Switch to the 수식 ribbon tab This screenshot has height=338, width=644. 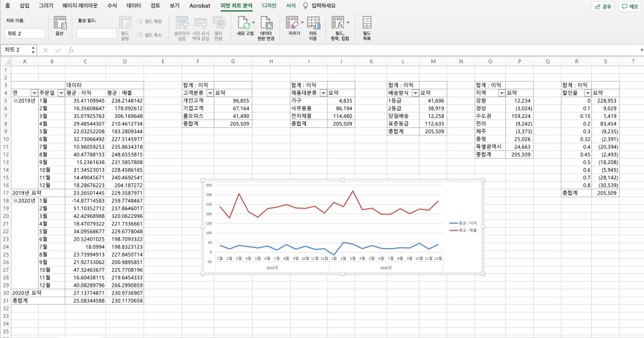(112, 6)
